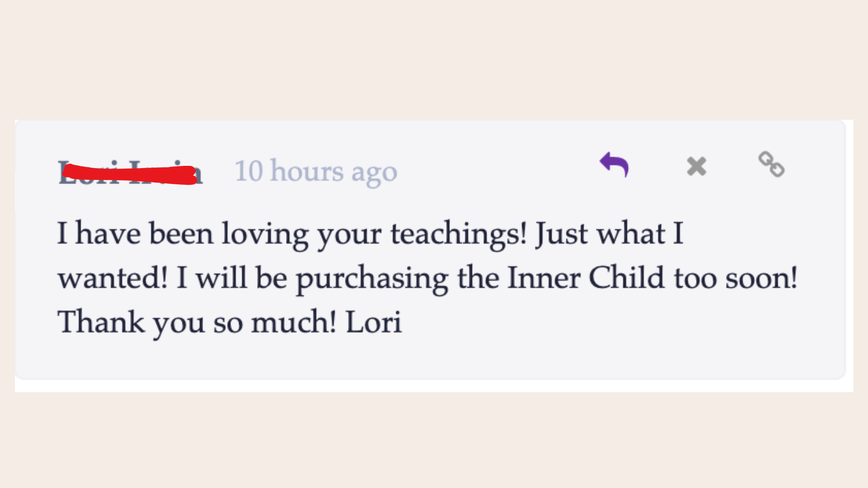
Task: Delete the comment with the X icon
Action: [x=696, y=166]
